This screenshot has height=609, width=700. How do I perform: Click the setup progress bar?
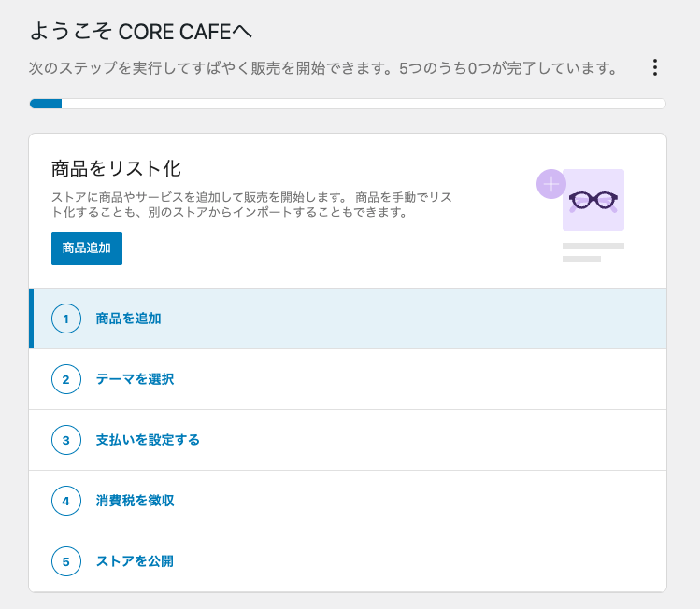(348, 104)
